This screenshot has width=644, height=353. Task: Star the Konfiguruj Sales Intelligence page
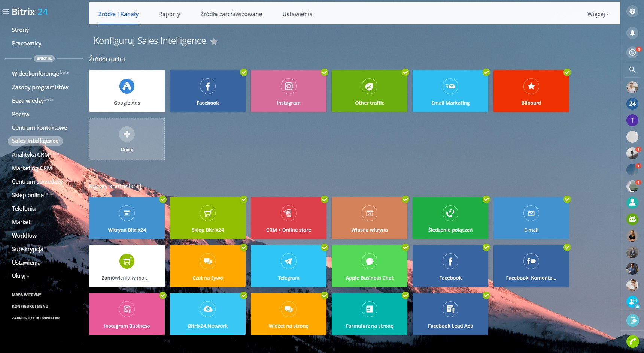pos(214,42)
